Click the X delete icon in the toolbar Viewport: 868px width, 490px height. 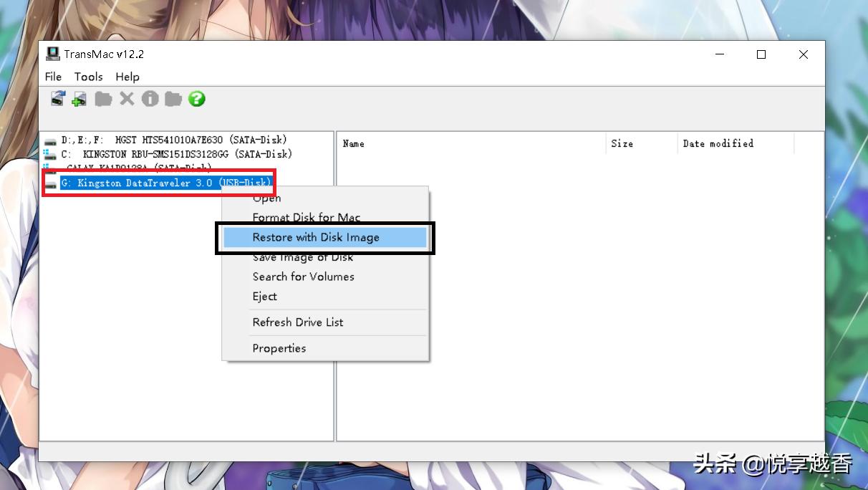tap(127, 99)
